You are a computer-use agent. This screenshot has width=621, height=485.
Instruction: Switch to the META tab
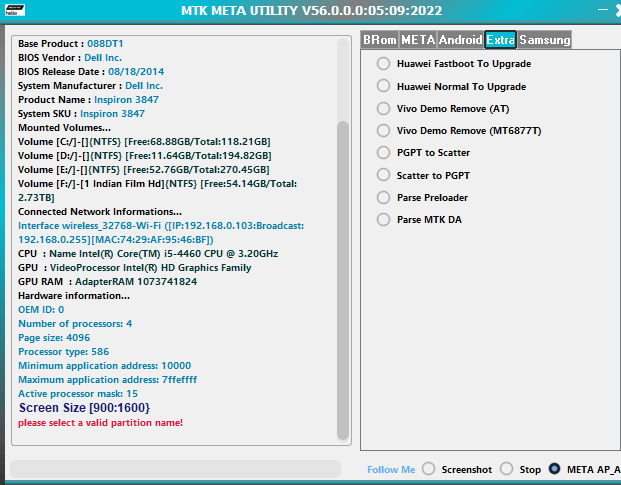(418, 40)
